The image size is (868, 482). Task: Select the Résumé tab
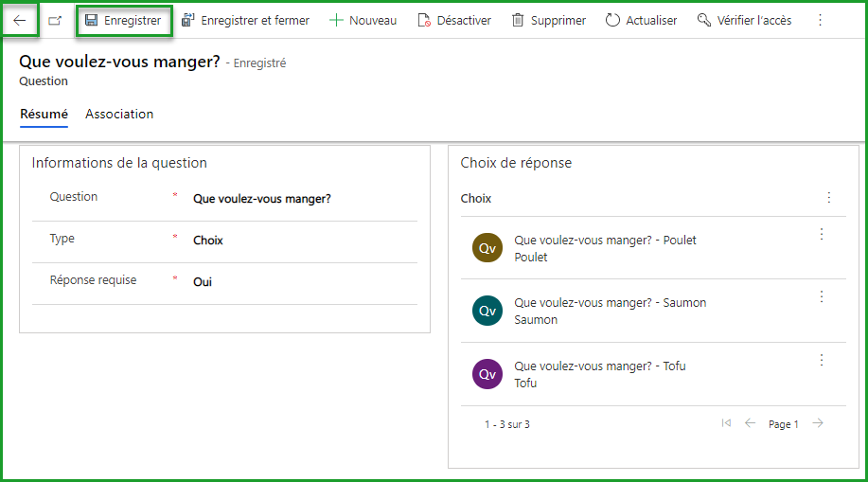[x=44, y=114]
